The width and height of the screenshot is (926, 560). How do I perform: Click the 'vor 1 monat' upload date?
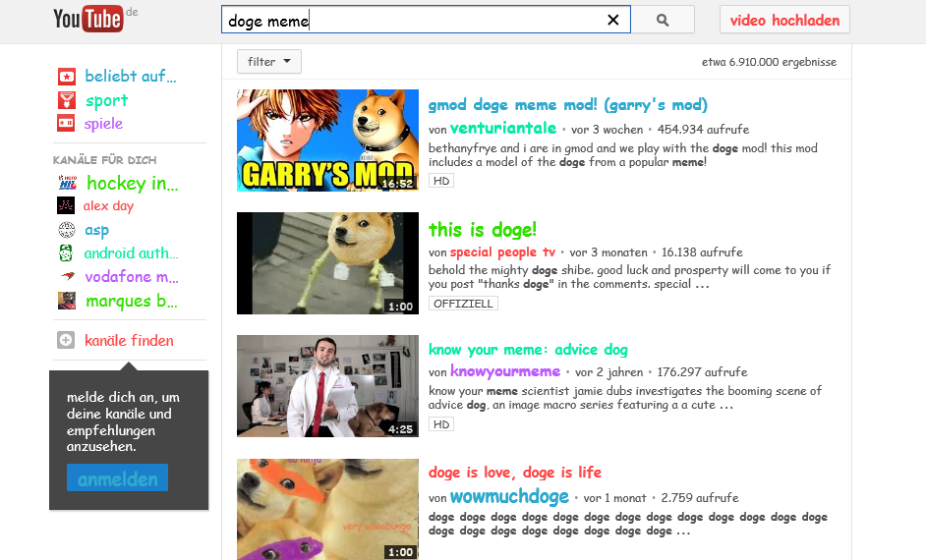[614, 497]
